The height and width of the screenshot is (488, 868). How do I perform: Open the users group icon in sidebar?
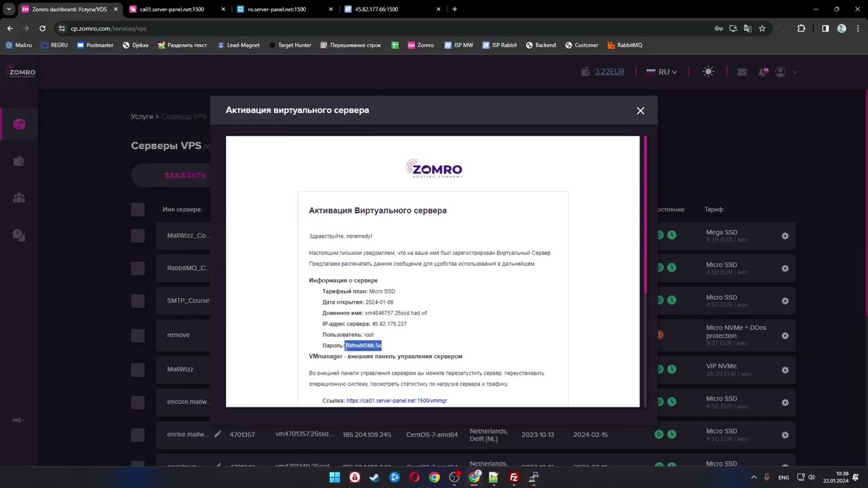(x=19, y=198)
